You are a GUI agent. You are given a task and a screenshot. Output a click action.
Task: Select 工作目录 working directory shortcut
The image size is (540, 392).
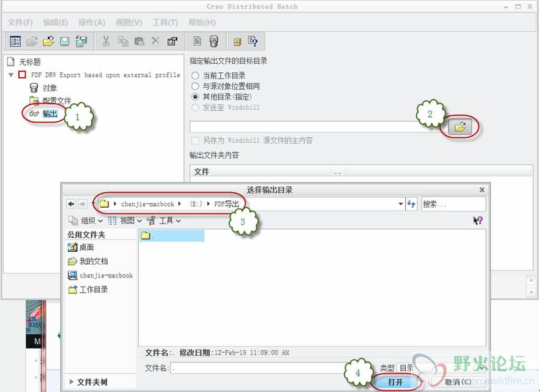pyautogui.click(x=88, y=290)
